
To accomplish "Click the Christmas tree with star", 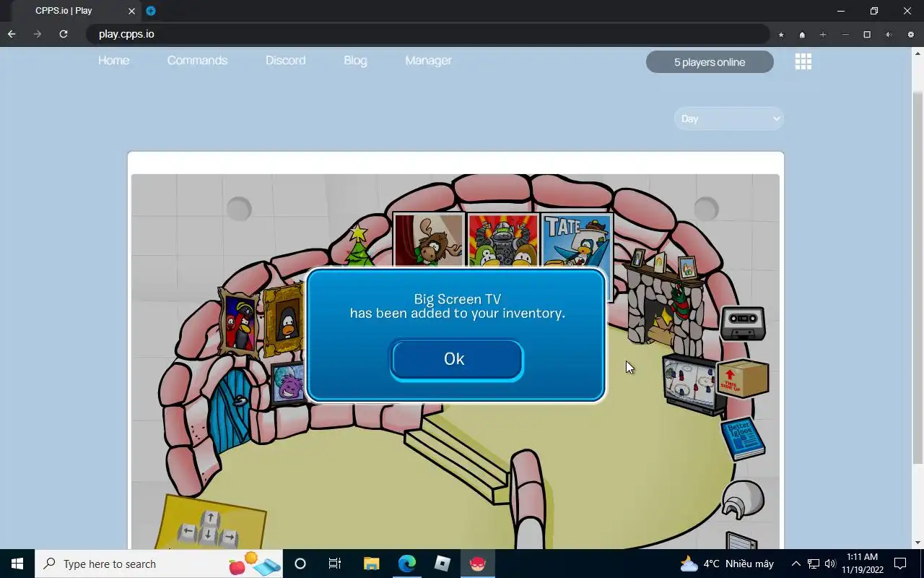I will coord(358,246).
